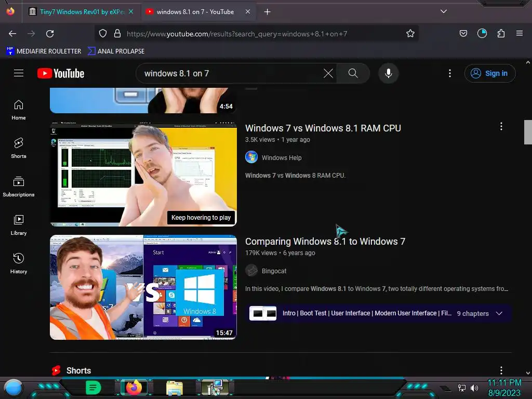Clear the search box with the X icon
This screenshot has height=399, width=532.
(x=328, y=73)
